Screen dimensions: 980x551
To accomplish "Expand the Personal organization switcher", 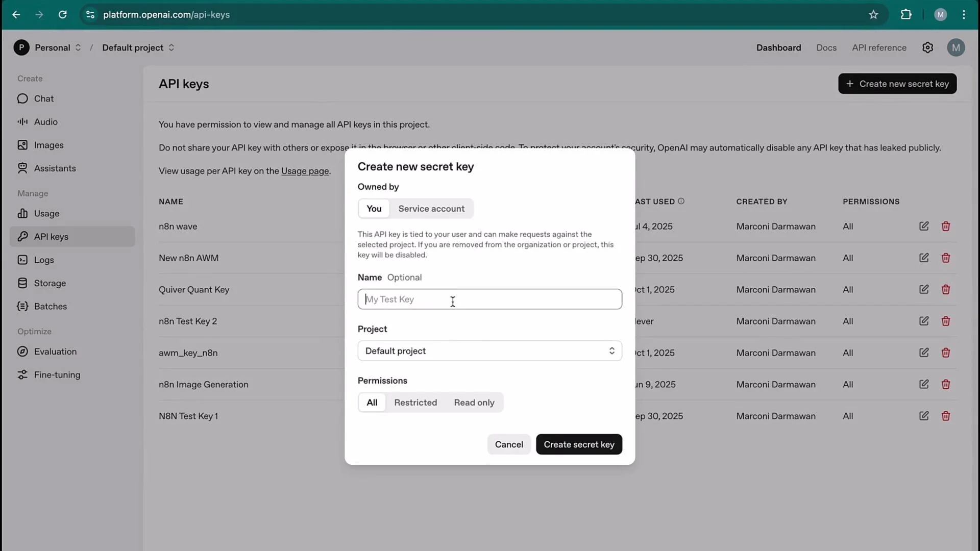I will click(78, 47).
